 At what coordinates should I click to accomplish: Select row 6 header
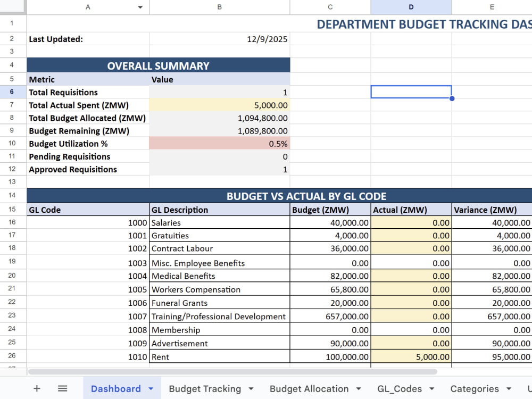[x=12, y=92]
